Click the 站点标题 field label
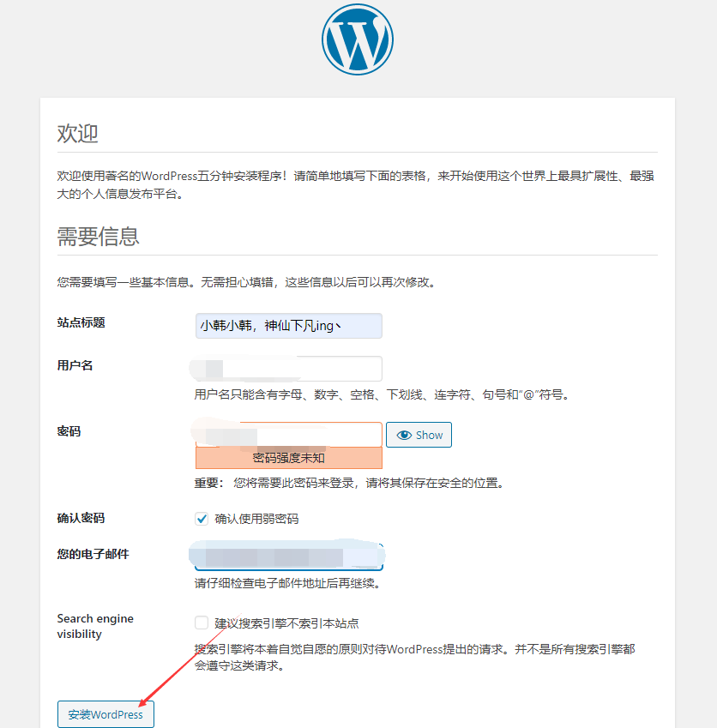Viewport: 717px width, 728px height. [81, 322]
